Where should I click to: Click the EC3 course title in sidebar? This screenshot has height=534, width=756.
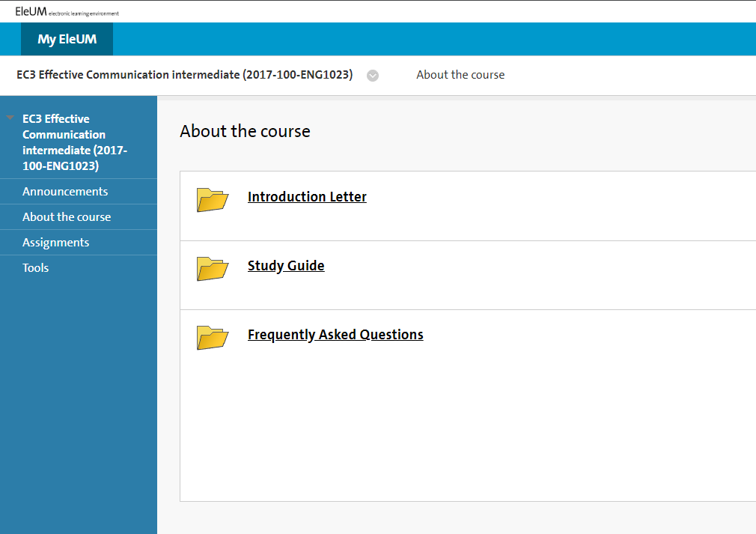(75, 142)
